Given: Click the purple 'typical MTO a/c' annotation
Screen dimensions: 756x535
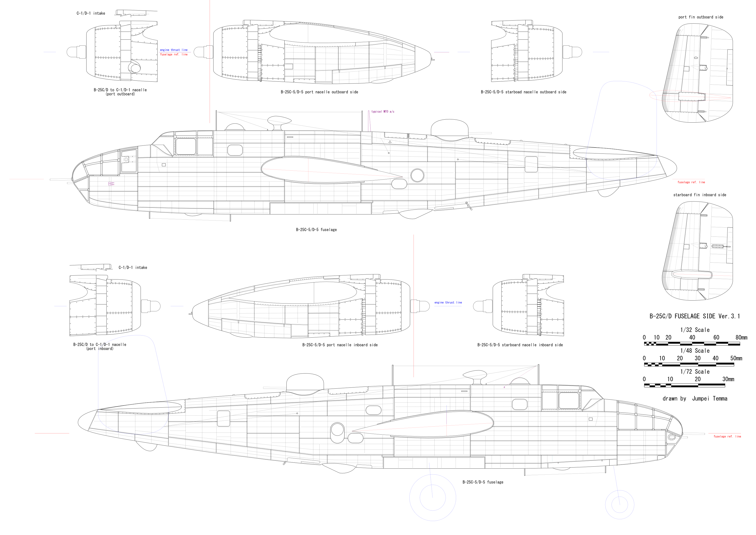Looking at the screenshot, I should tap(383, 112).
